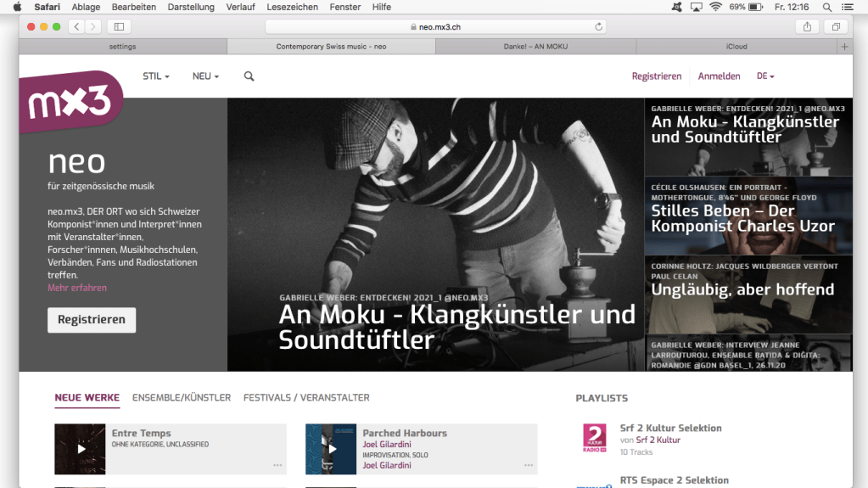
Task: Open new tab with plus button
Action: (x=843, y=47)
